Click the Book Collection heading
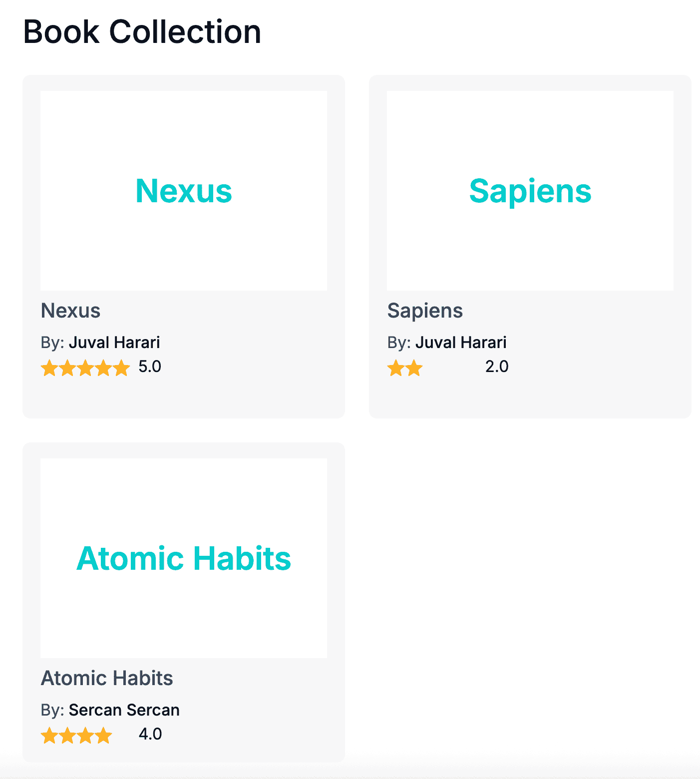The height and width of the screenshot is (779, 700). [x=142, y=32]
